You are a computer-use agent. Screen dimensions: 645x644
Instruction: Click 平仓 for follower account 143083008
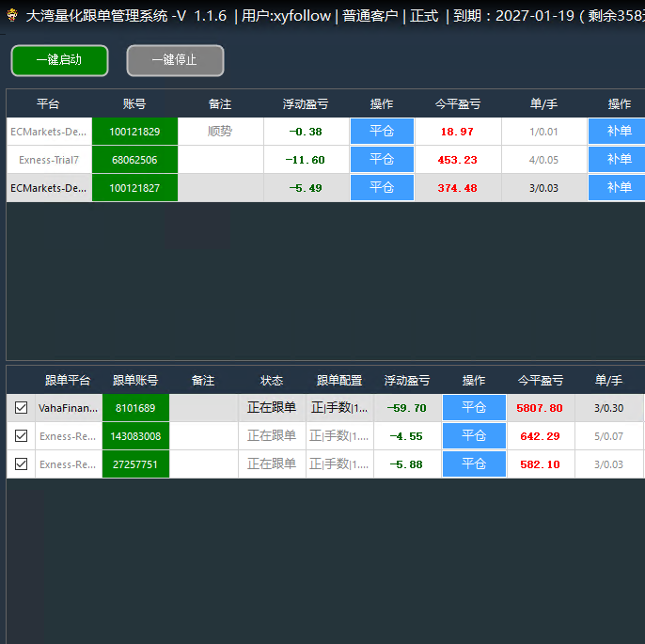pos(474,435)
